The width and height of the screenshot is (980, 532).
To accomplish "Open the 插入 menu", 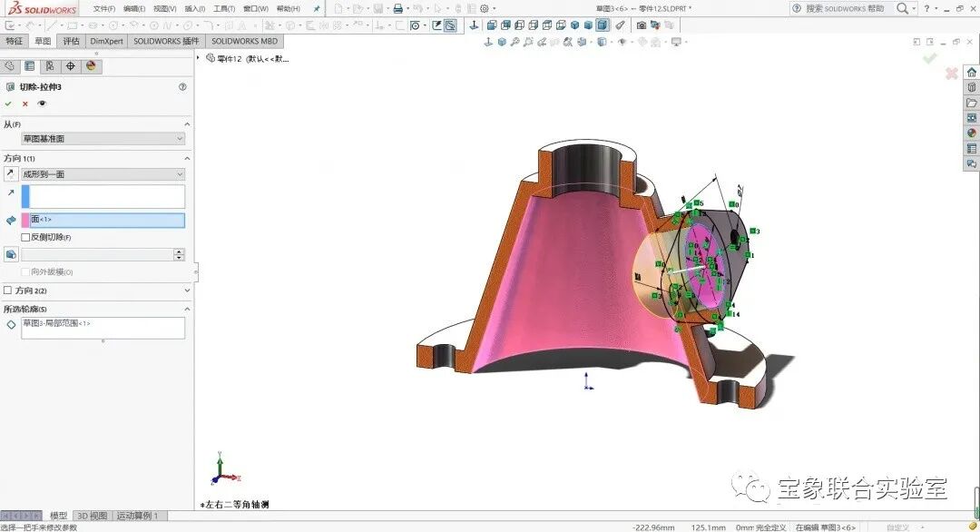I will [x=195, y=9].
